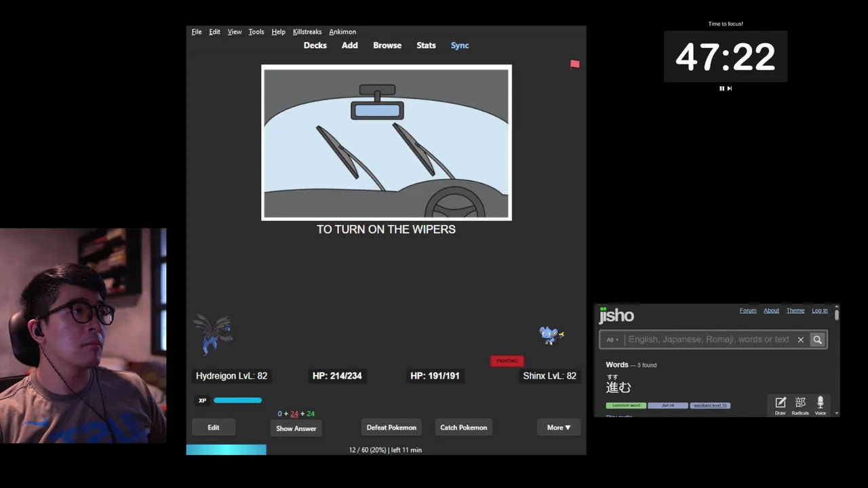
Task: Skip to the next timer session
Action: click(730, 88)
